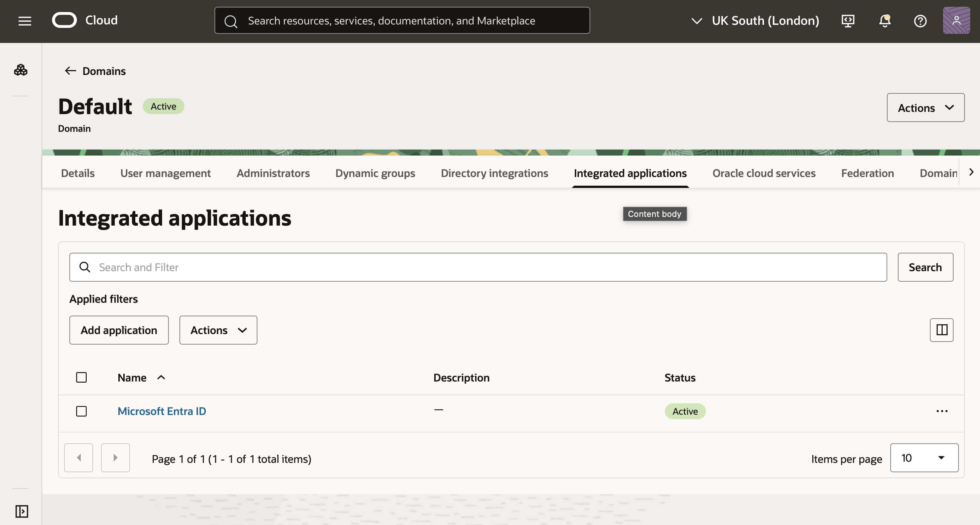980x525 pixels.
Task: Click the Cloud logo icon
Action: tap(64, 20)
